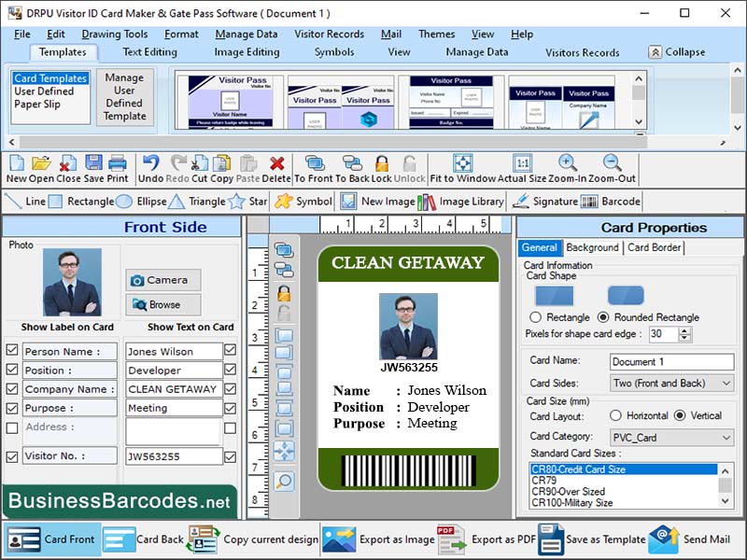747x560 pixels.
Task: Click the Export as PDF icon
Action: point(452,539)
